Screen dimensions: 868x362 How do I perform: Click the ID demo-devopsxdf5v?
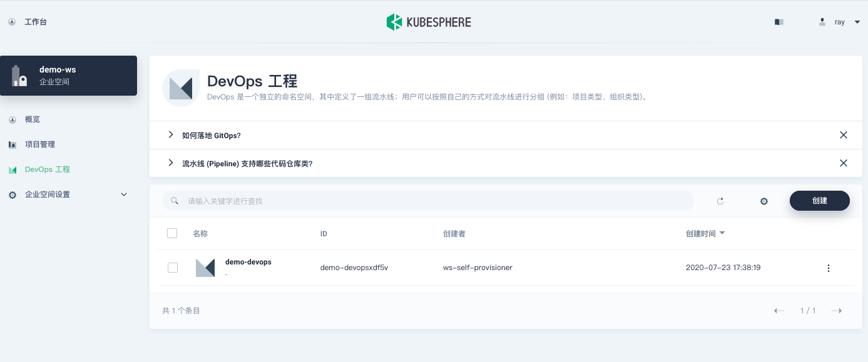[354, 268]
